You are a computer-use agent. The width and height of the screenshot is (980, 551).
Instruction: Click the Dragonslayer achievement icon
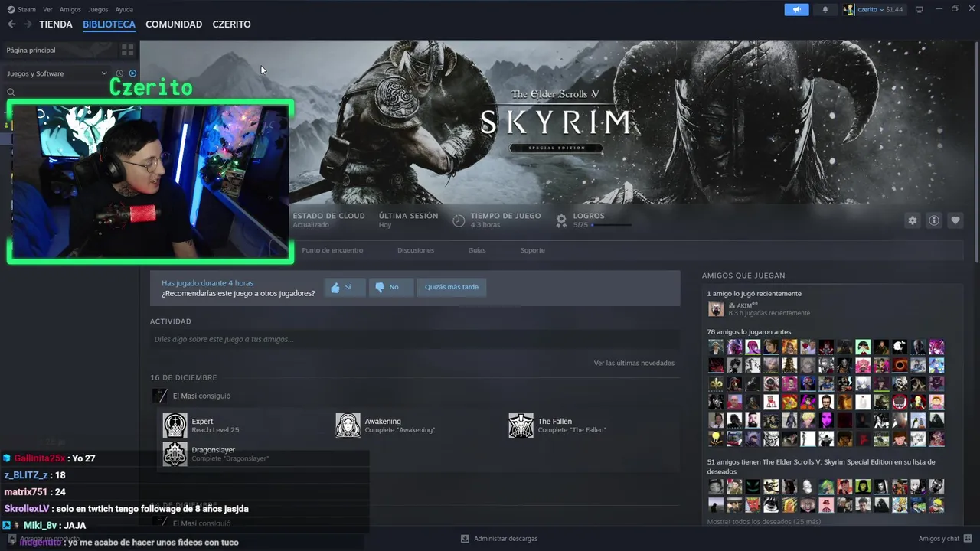[175, 454]
